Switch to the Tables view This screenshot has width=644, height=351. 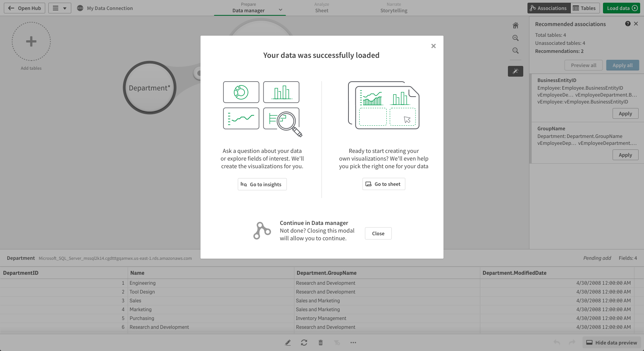coord(585,8)
